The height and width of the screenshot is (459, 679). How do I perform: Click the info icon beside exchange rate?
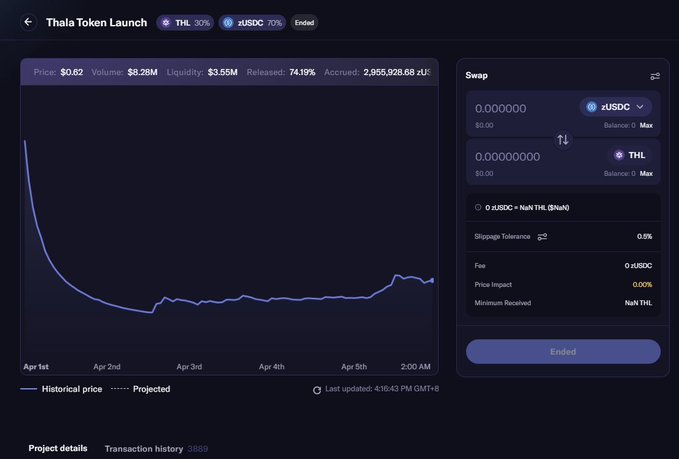tap(478, 207)
